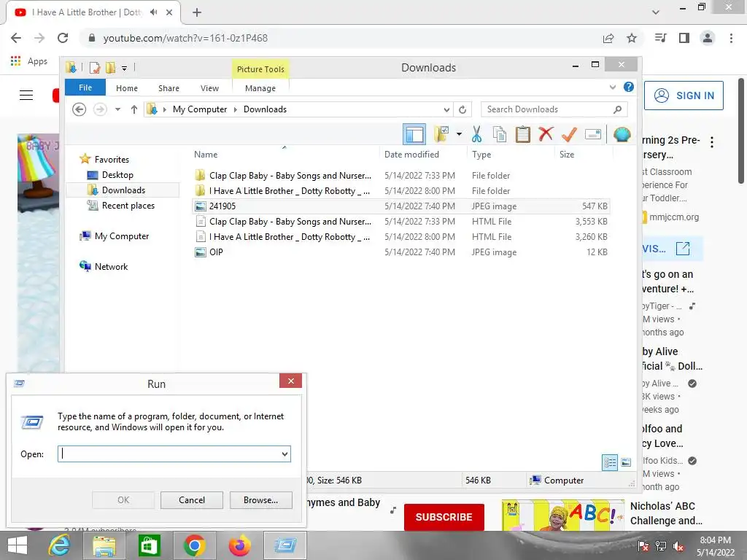Sort files by Date modified column
This screenshot has width=747, height=560.
tap(411, 155)
